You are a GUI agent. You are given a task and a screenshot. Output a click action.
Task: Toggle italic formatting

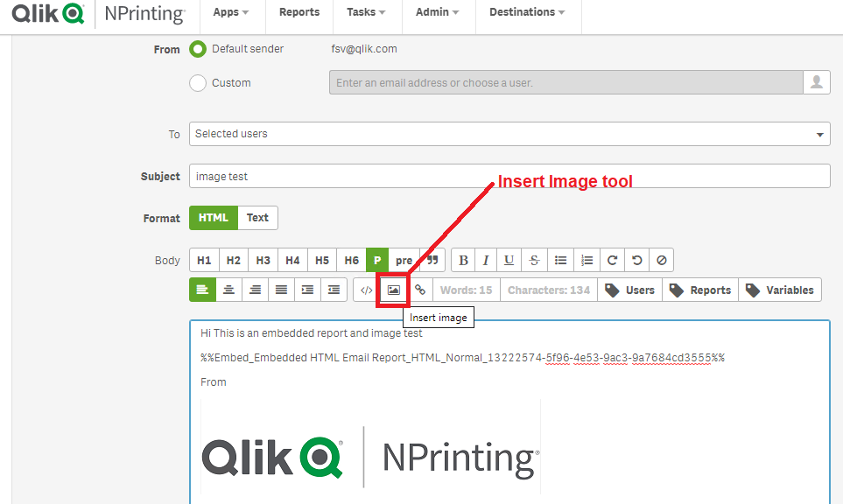point(486,260)
